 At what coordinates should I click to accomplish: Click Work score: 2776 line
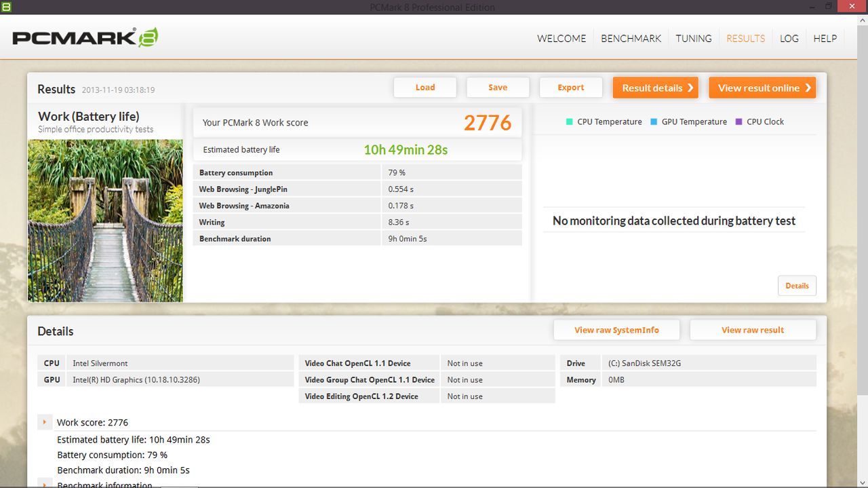92,422
